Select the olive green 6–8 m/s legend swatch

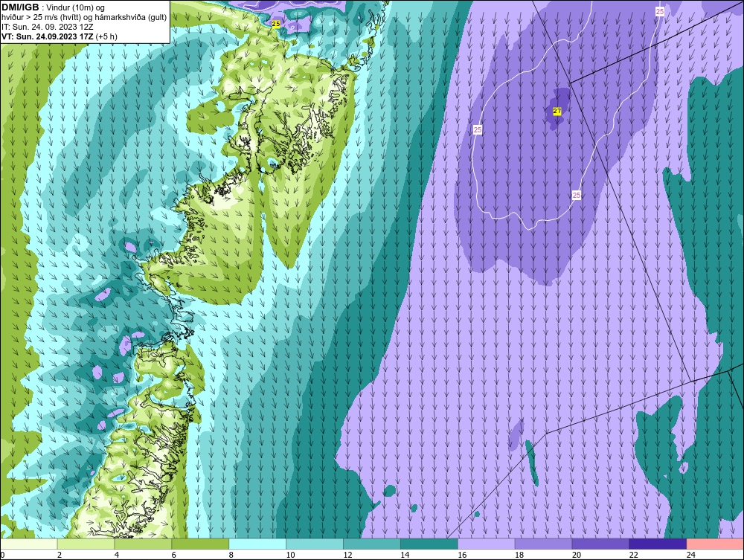(200, 544)
